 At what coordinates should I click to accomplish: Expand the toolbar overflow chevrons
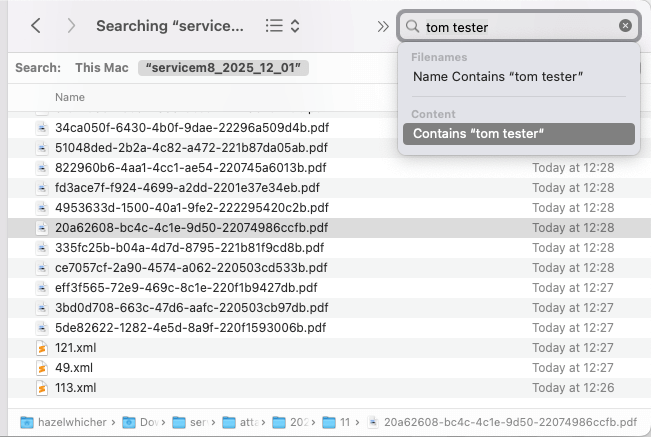382,26
